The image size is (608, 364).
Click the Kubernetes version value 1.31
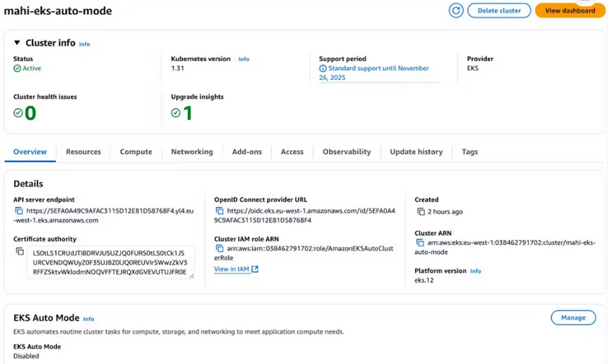177,69
